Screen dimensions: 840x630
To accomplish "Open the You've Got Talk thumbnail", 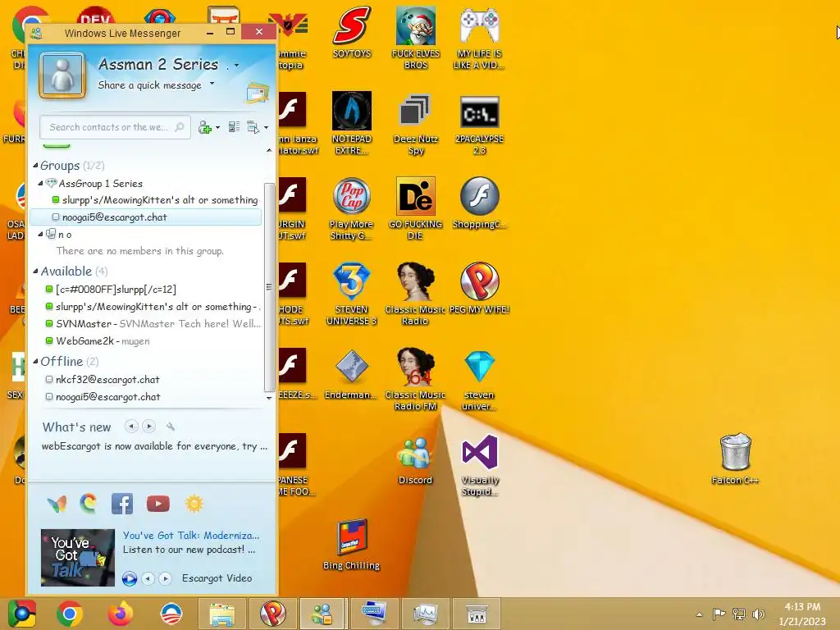I will click(x=78, y=557).
